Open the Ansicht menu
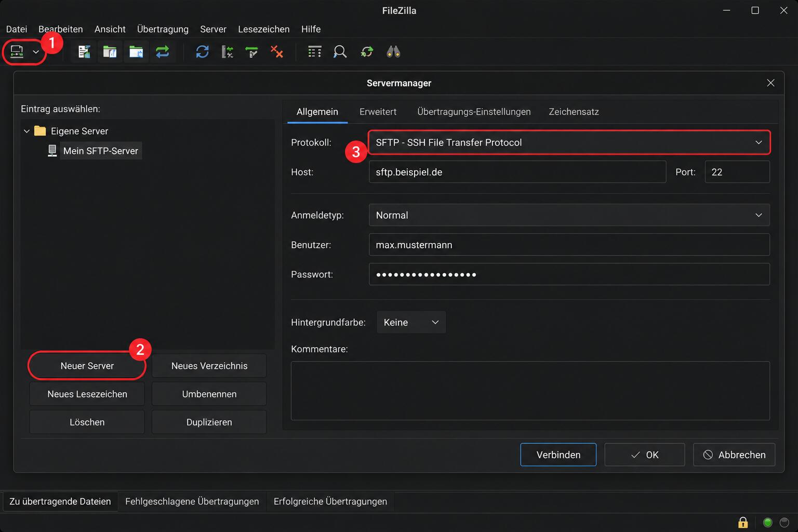 pyautogui.click(x=110, y=29)
